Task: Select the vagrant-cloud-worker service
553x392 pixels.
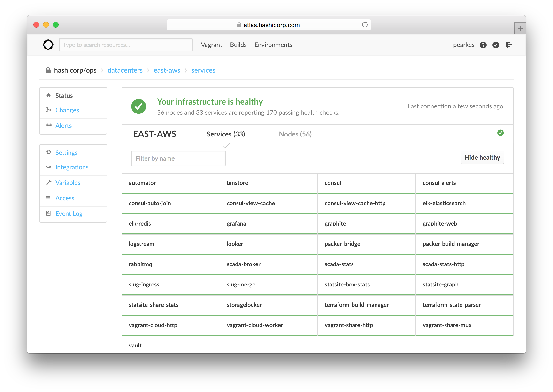Action: coord(269,325)
